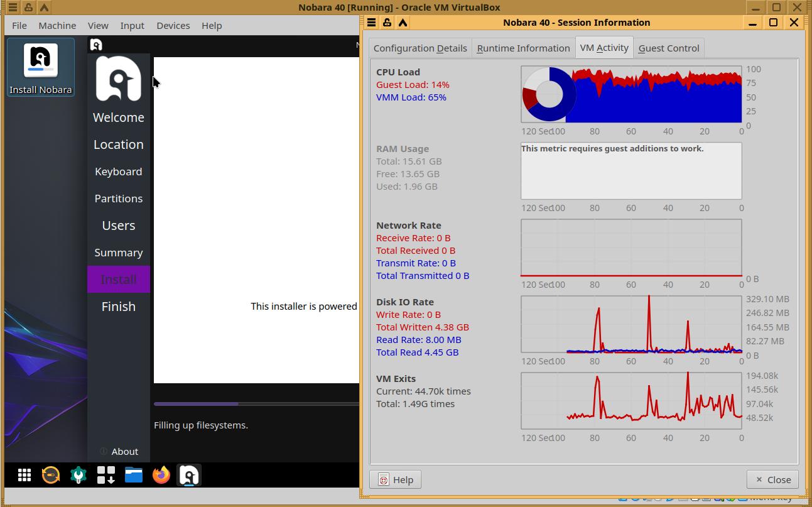Screen dimensions: 812x507
Task: Click the Partitions step in installer sidebar
Action: [119, 199]
